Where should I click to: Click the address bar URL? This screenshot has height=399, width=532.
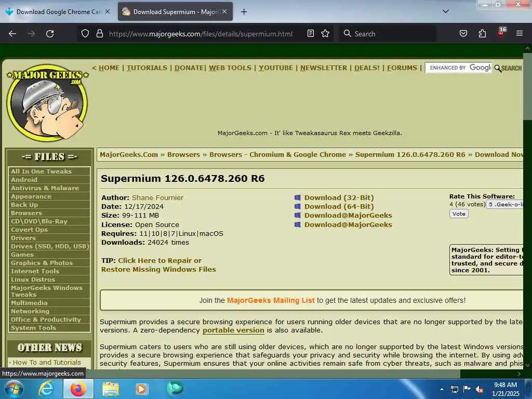pos(201,34)
